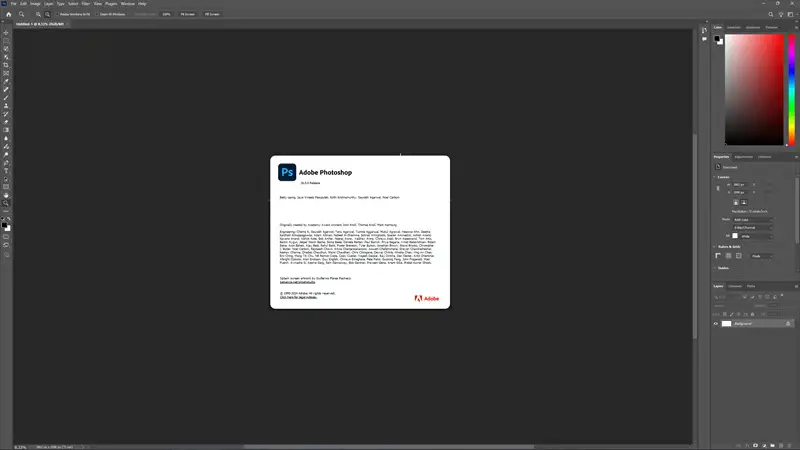
Task: Create a new layer icon
Action: click(x=781, y=445)
